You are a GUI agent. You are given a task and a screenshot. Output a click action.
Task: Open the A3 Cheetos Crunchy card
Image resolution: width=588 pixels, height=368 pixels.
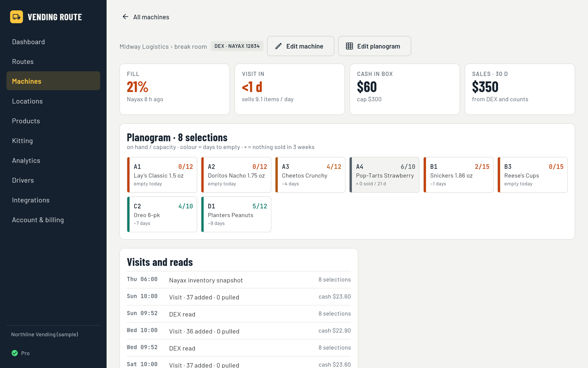tap(310, 175)
